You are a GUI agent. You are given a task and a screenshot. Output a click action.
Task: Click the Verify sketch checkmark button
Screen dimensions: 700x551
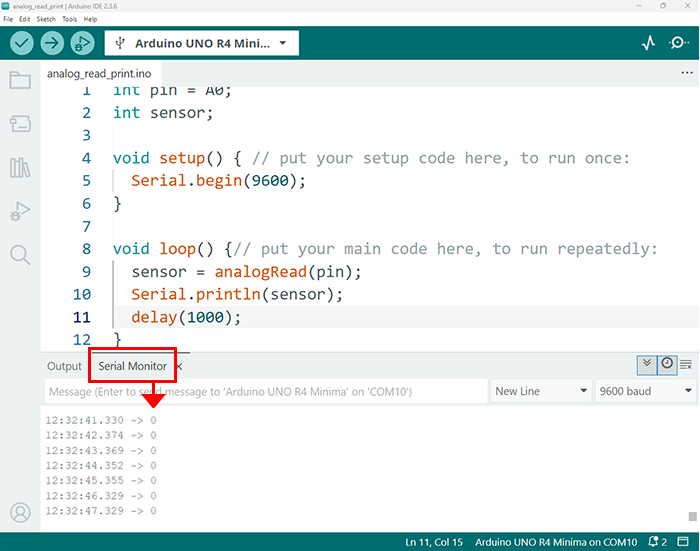(21, 43)
